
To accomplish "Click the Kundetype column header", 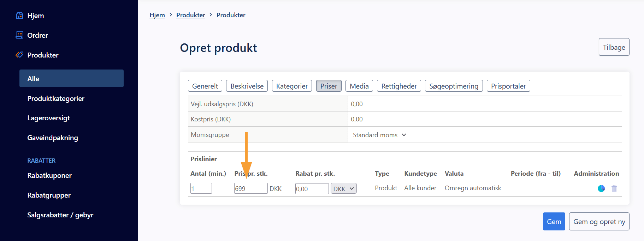I will coord(420,173).
